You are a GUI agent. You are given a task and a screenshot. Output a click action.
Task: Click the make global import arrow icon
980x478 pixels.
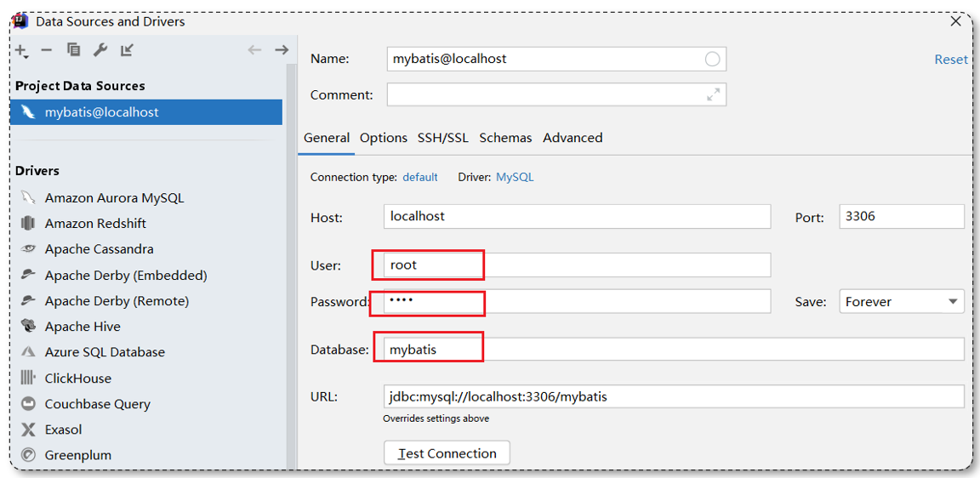pyautogui.click(x=127, y=50)
